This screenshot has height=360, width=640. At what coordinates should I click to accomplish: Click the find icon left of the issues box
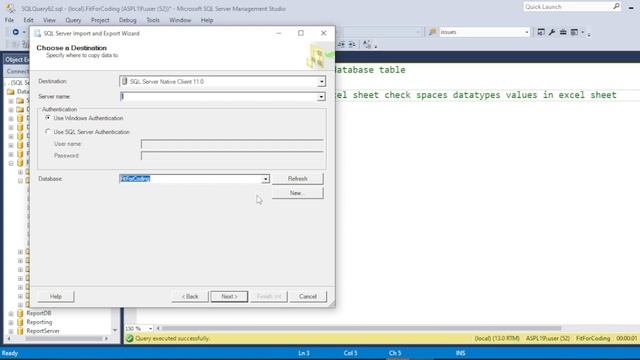[432, 32]
